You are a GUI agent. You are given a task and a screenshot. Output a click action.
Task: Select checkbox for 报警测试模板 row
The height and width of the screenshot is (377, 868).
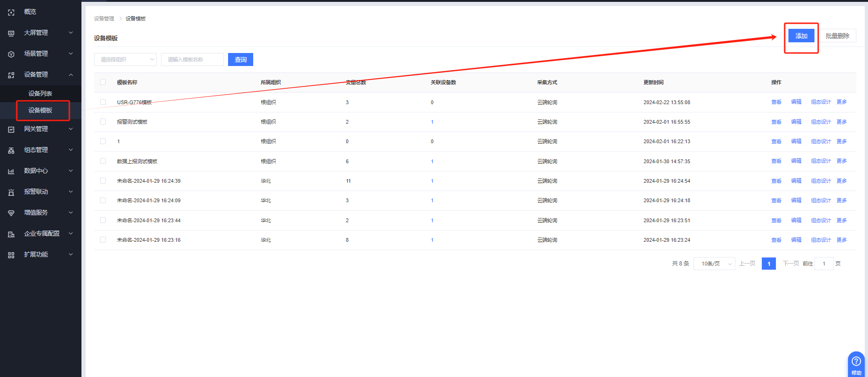pos(103,122)
